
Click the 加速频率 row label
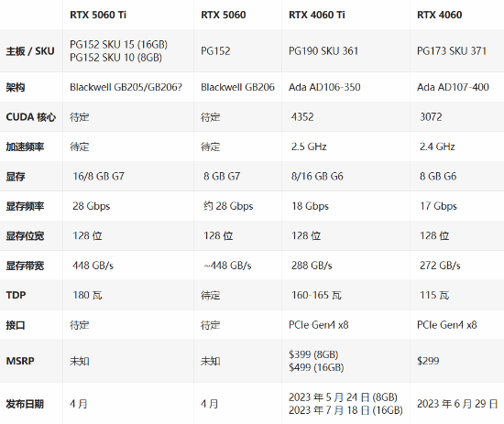[x=25, y=147]
